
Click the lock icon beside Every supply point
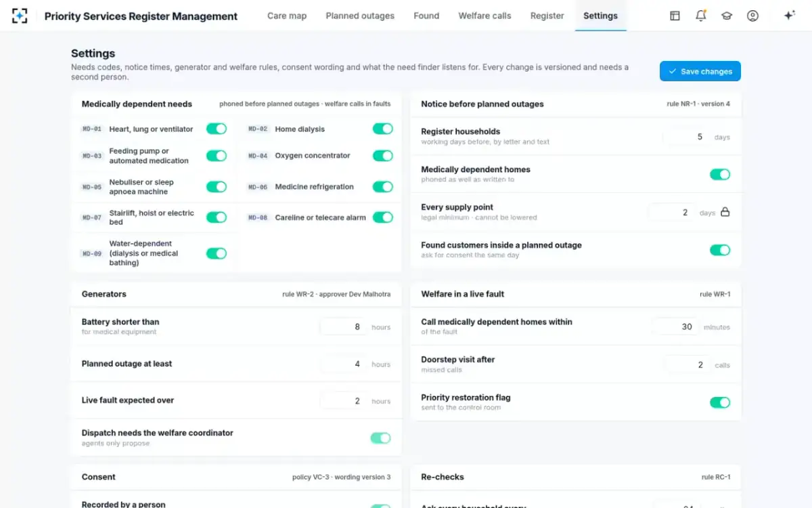(725, 212)
